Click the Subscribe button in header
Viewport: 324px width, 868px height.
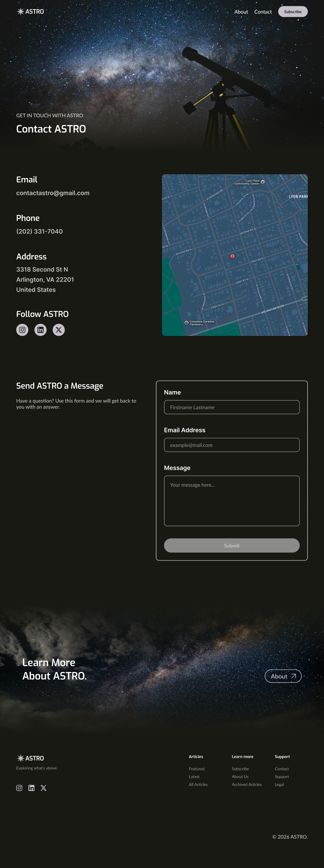click(293, 11)
